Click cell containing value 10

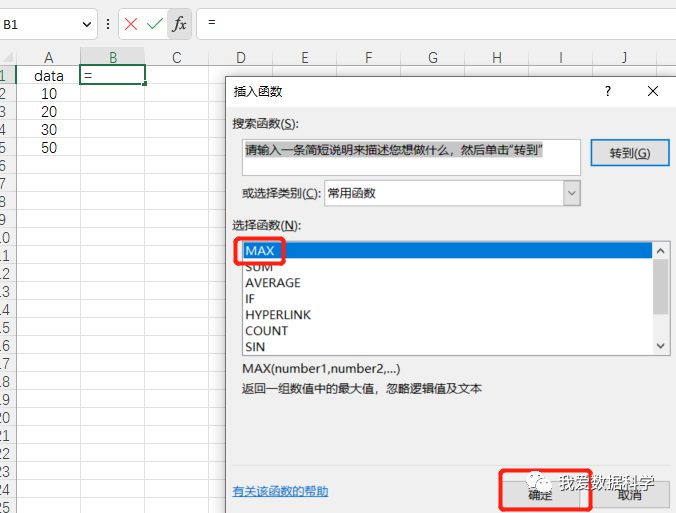point(48,94)
